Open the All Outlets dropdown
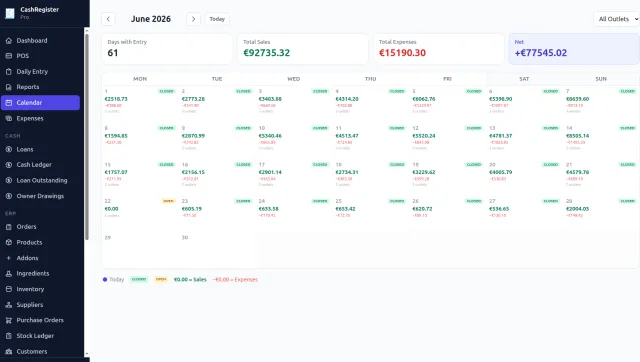 tap(617, 19)
